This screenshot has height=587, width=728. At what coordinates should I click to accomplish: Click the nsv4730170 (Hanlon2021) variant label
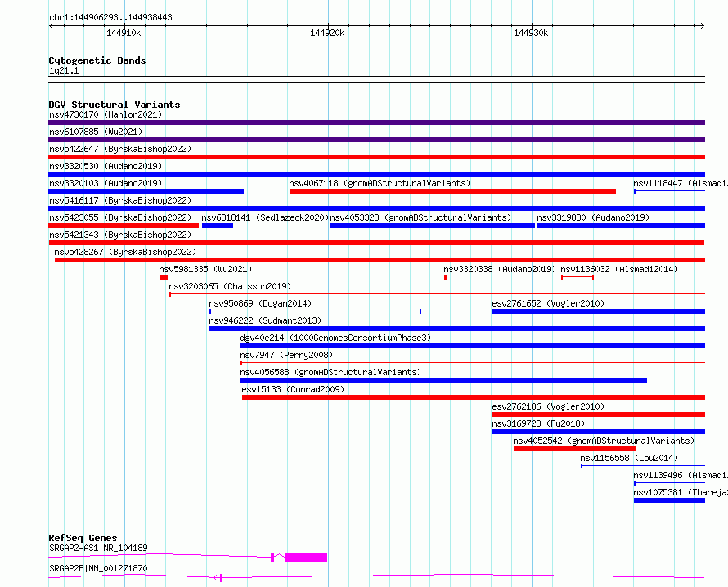click(x=106, y=114)
